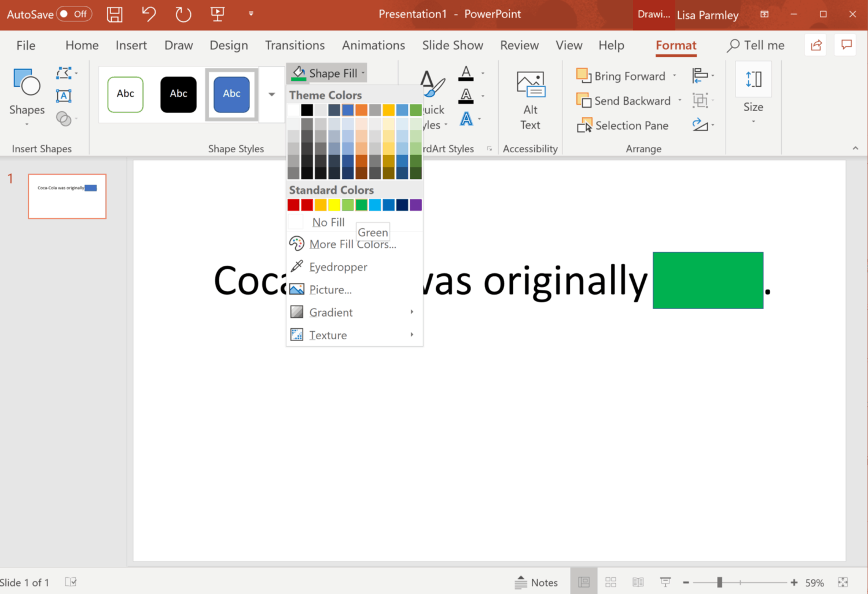Click the Share icon
This screenshot has height=594, width=868.
(x=816, y=45)
